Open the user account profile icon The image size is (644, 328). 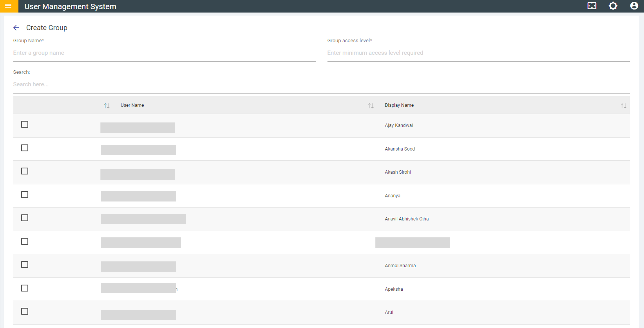point(634,6)
